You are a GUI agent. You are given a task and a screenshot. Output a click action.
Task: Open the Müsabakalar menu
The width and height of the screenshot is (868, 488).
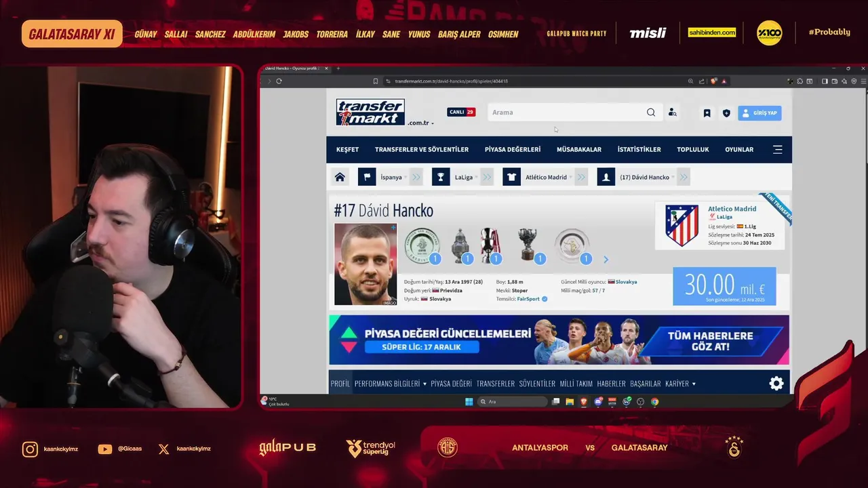click(x=579, y=149)
